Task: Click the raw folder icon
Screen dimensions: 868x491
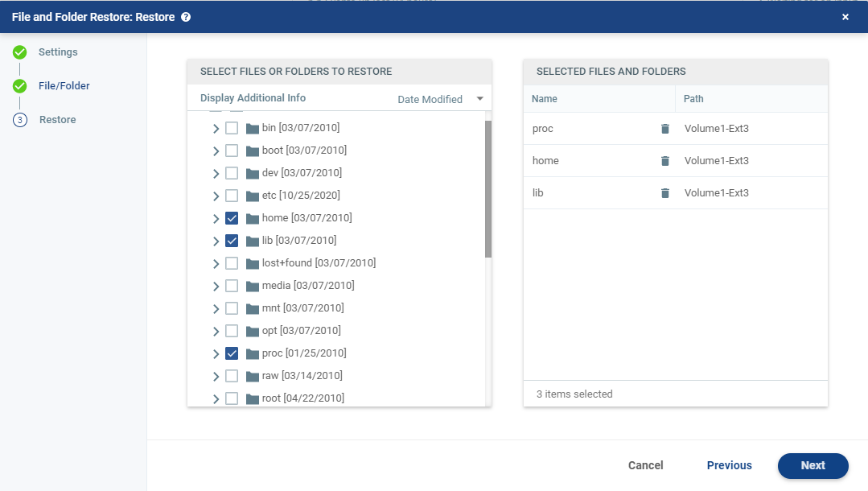Action: click(x=253, y=376)
